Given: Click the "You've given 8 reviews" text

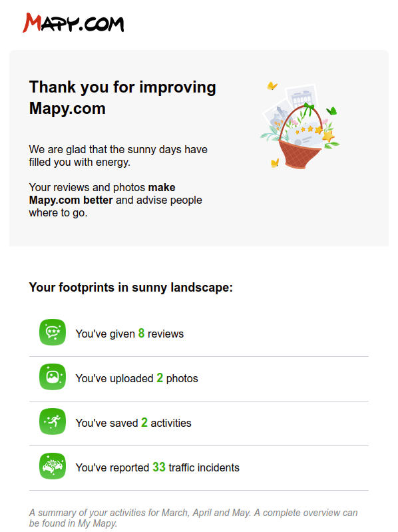Looking at the screenshot, I should pyautogui.click(x=130, y=334).
